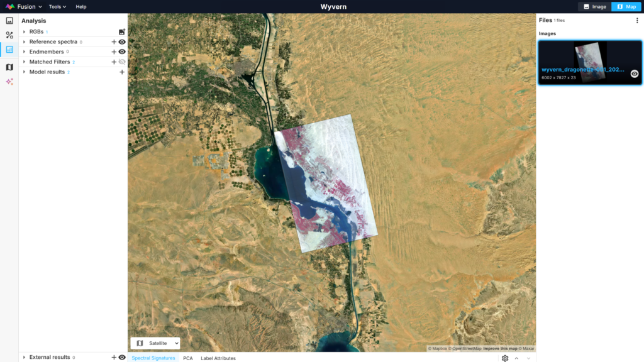Click the add RGB image icon beside RGBs

[122, 31]
